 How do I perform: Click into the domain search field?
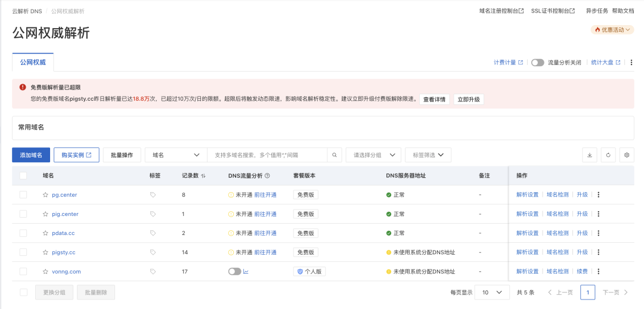(267, 155)
